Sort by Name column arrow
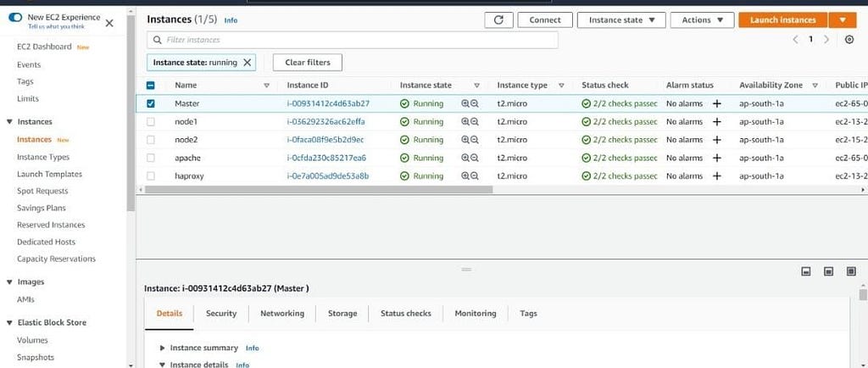This screenshot has width=868, height=368. (x=267, y=86)
